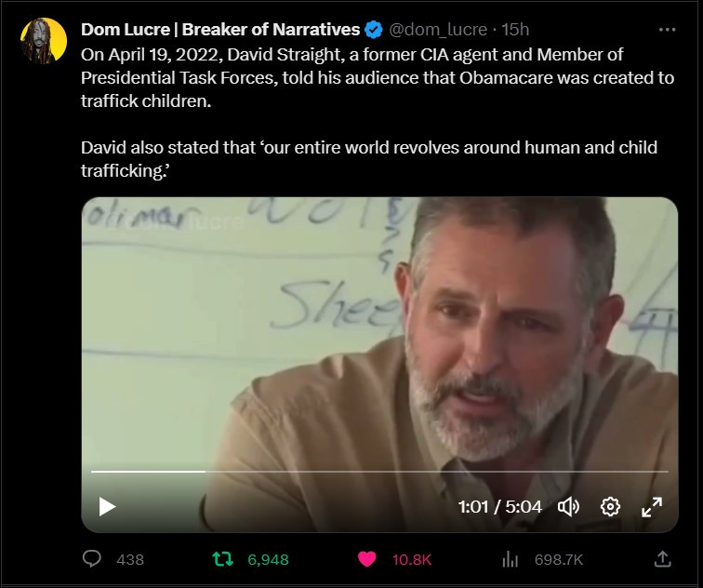Screen dimensions: 703x588
Task: Play the video
Action: pyautogui.click(x=108, y=507)
